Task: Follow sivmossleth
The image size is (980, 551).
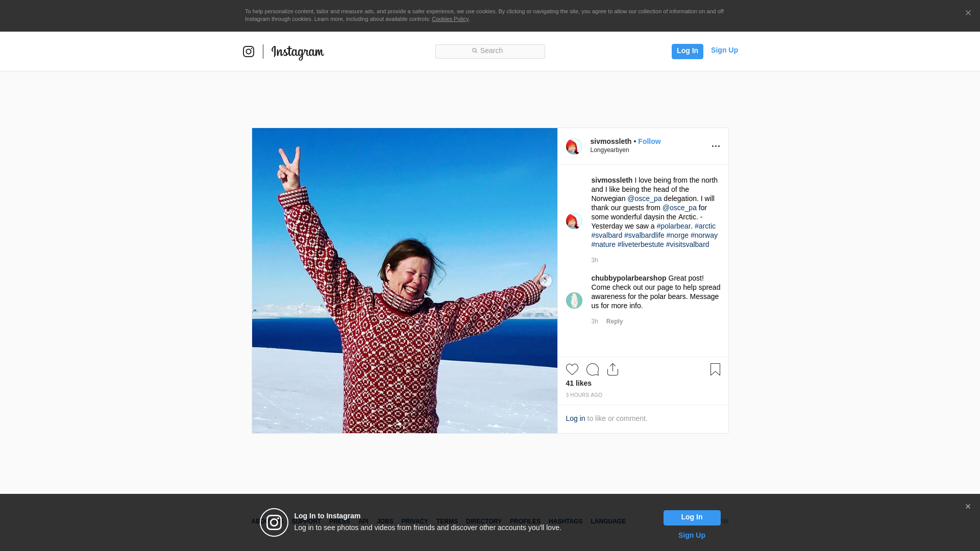Action: pos(649,141)
